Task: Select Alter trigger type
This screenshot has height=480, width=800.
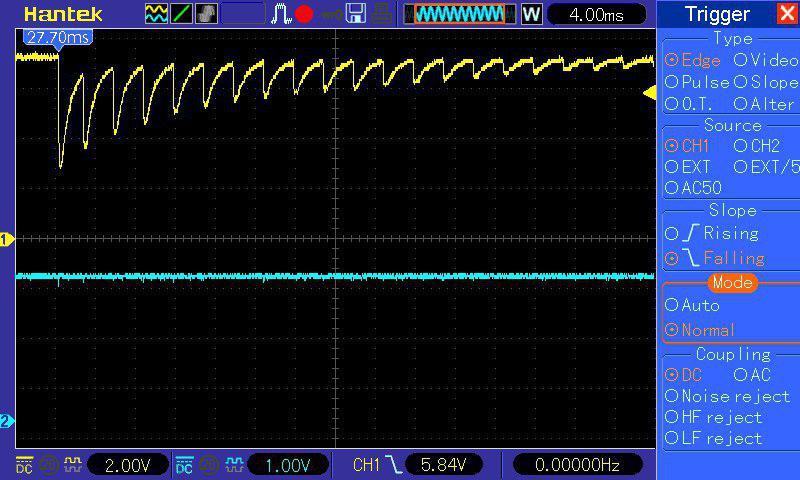Action: click(x=764, y=105)
